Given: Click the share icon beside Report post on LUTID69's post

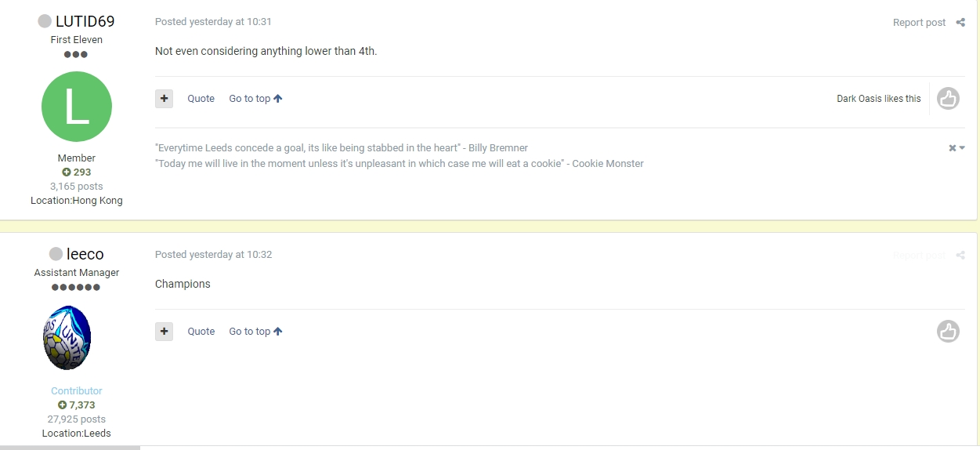Looking at the screenshot, I should (960, 23).
